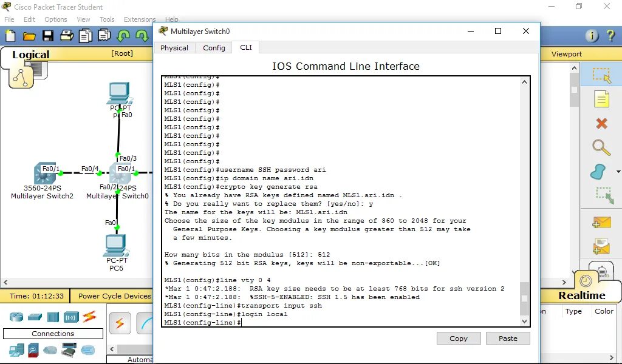Image resolution: width=622 pixels, height=364 pixels.
Task: Click the CLI prompt line MLS1(config-line)#
Action: pos(202,322)
